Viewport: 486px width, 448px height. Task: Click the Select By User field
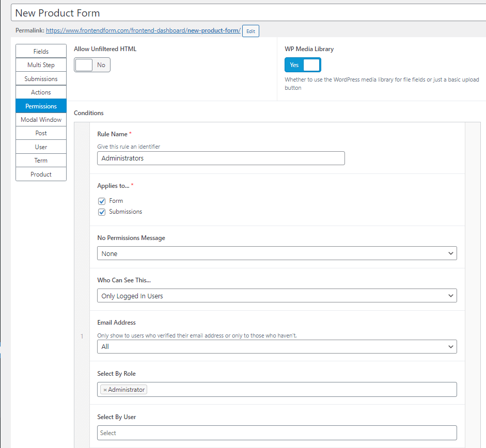[277, 433]
